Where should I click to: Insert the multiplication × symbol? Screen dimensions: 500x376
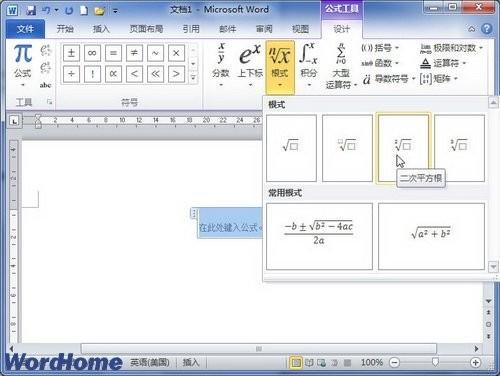click(176, 53)
